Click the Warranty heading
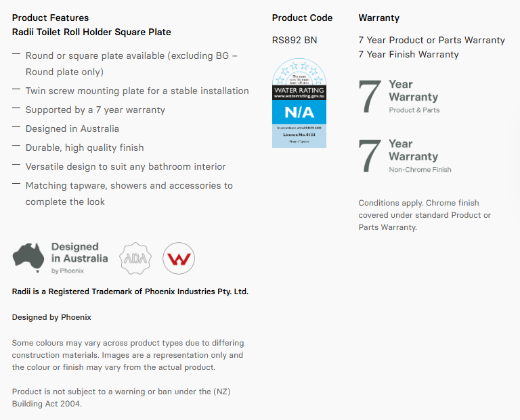Viewport: 520px width, 420px height. (x=378, y=18)
